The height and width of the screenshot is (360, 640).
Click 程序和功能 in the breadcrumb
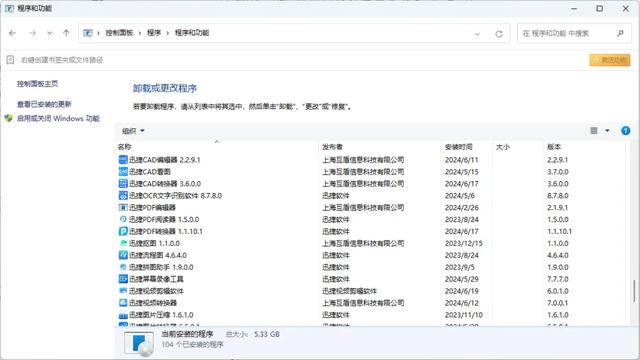pos(192,33)
